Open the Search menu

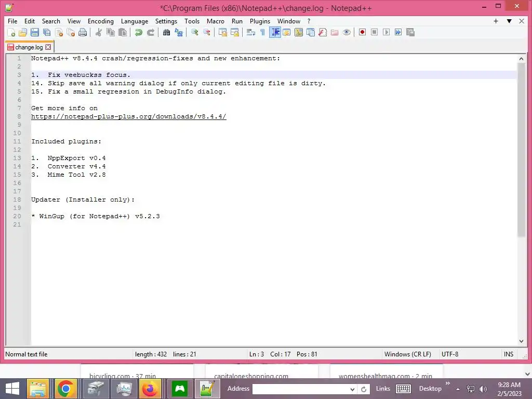(x=51, y=21)
